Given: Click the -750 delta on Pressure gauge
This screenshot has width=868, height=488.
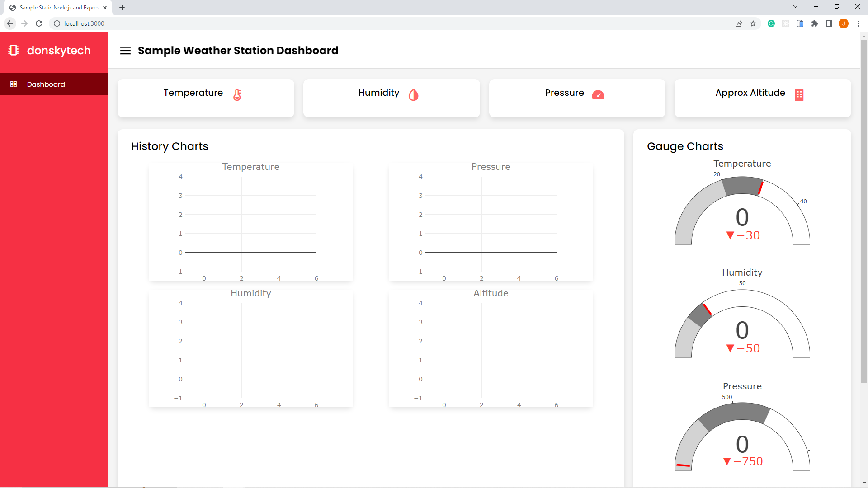Looking at the screenshot, I should (743, 461).
